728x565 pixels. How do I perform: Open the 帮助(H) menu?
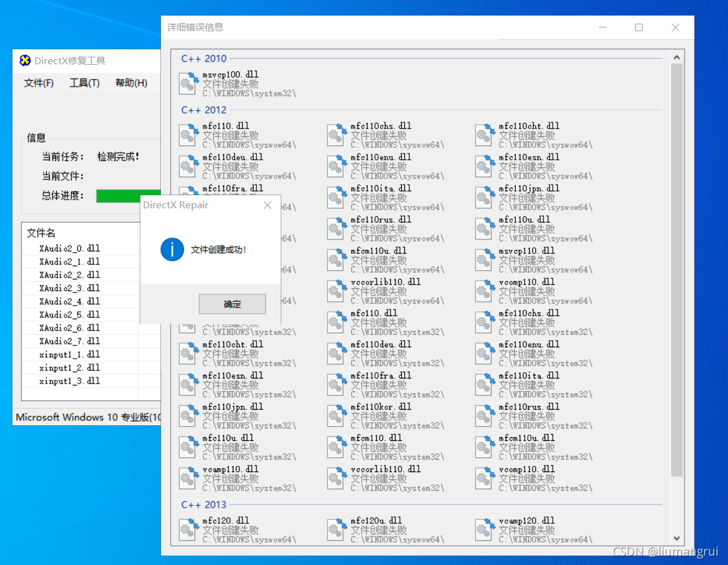pos(131,83)
